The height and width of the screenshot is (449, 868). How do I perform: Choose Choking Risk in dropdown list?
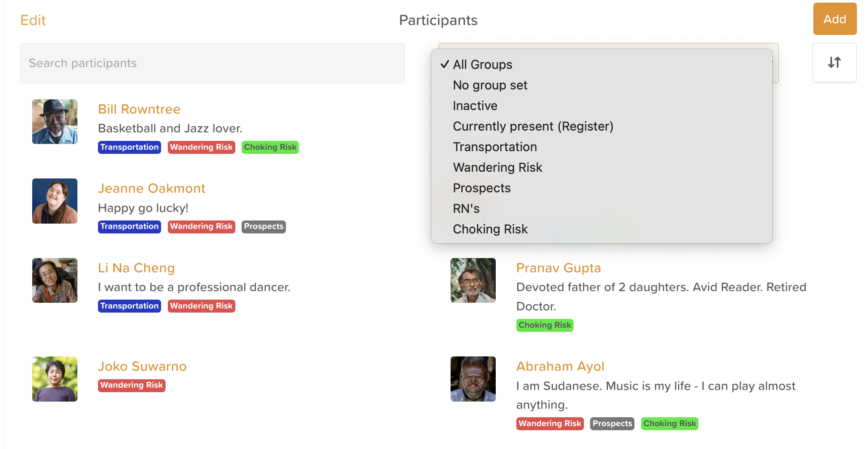490,229
